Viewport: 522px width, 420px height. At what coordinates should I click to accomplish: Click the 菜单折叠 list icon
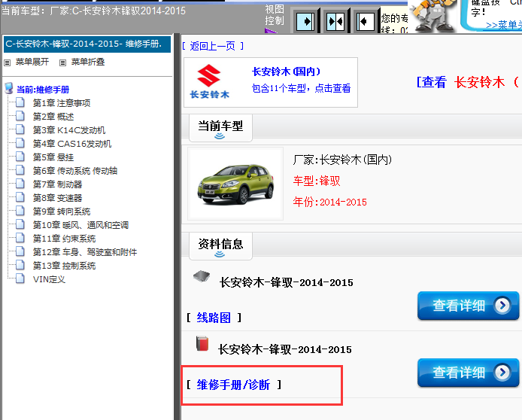pos(62,62)
